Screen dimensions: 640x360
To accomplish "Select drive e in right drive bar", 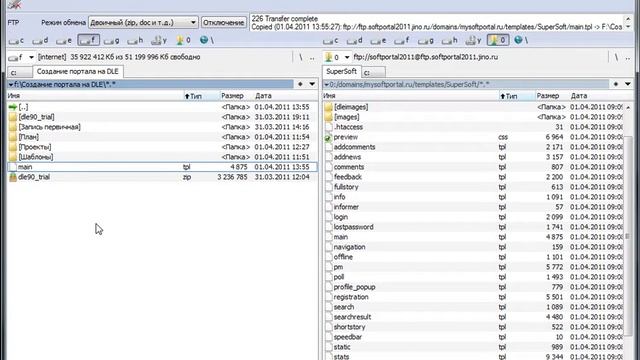I will tap(378, 40).
